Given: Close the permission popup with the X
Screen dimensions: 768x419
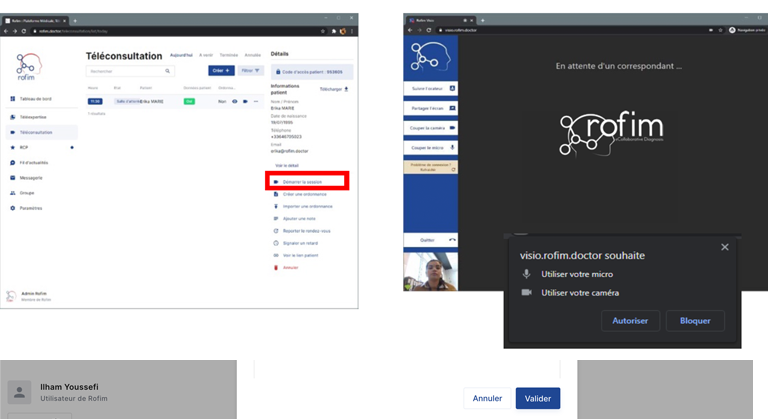Looking at the screenshot, I should [725, 247].
